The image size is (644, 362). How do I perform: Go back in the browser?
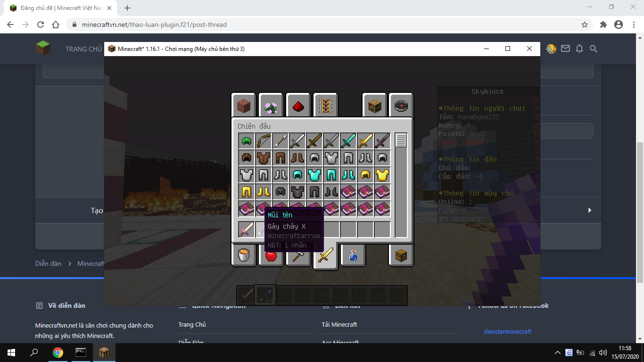pyautogui.click(x=10, y=25)
